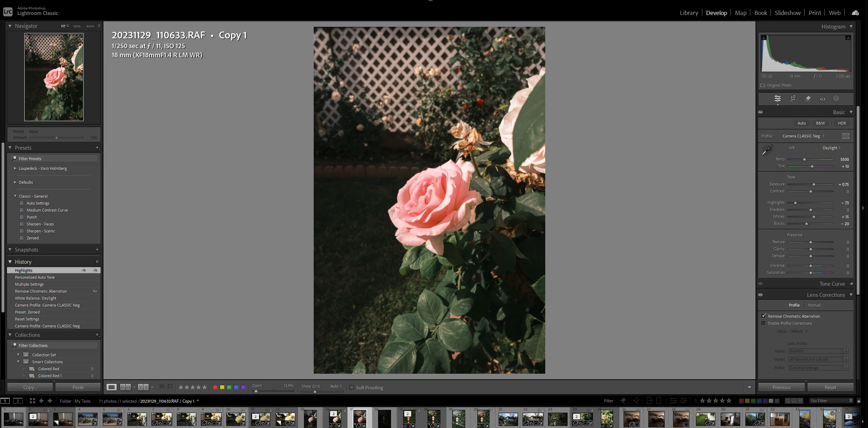Switch to the Library module
This screenshot has width=868, height=428.
coord(689,13)
